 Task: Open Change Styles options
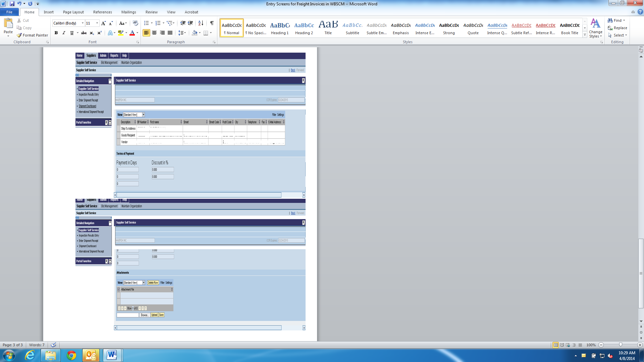pyautogui.click(x=595, y=28)
